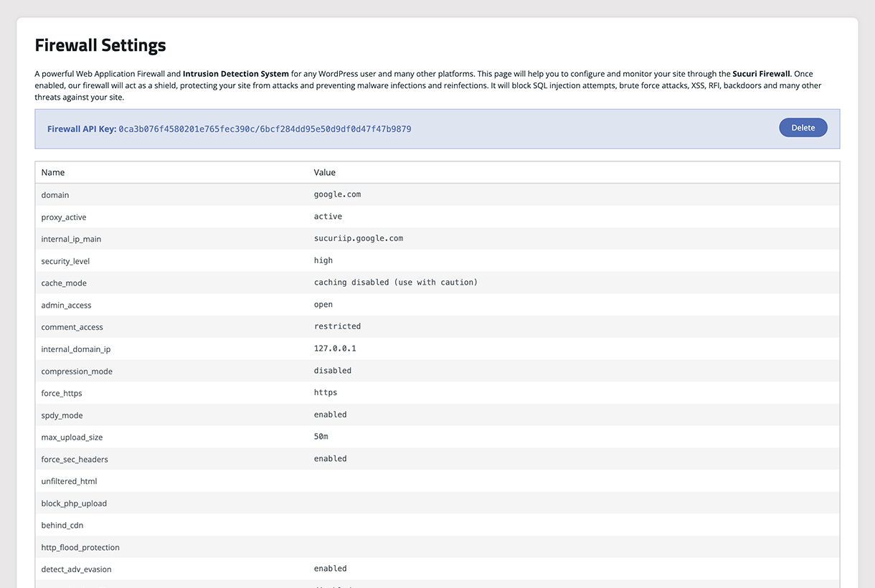Select the force_https row's https value

tap(326, 392)
